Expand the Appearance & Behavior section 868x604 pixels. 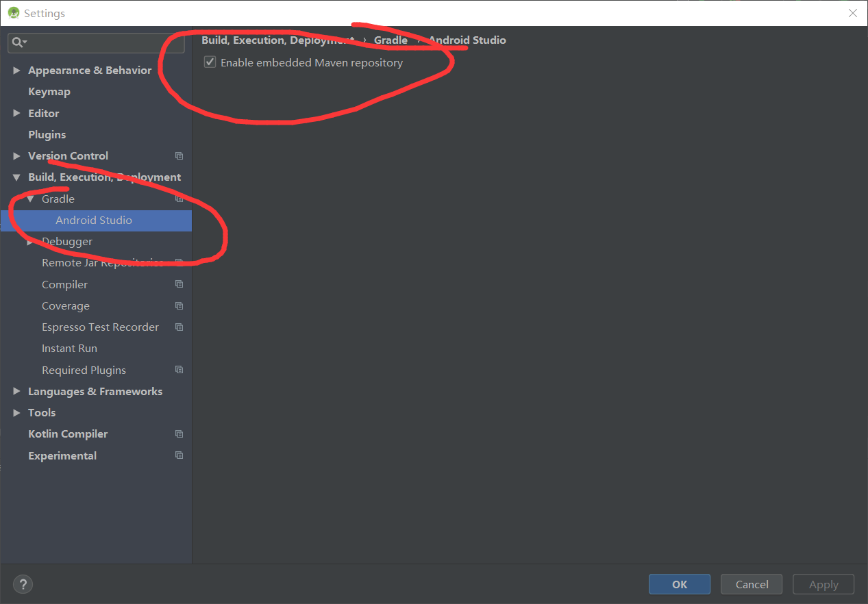pyautogui.click(x=16, y=70)
